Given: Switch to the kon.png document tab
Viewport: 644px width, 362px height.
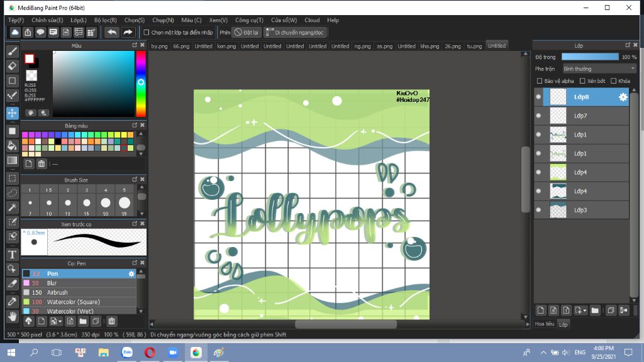Looking at the screenshot, I should pyautogui.click(x=226, y=46).
